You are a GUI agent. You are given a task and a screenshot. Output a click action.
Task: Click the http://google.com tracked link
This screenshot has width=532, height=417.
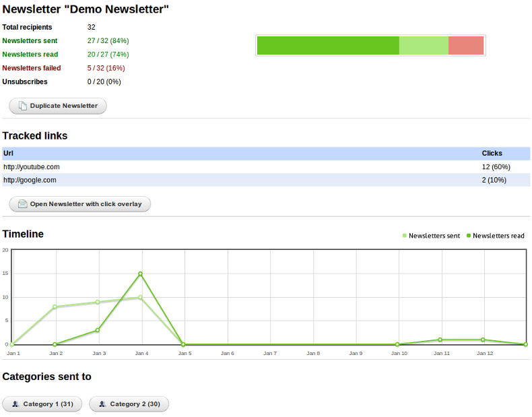tap(30, 180)
